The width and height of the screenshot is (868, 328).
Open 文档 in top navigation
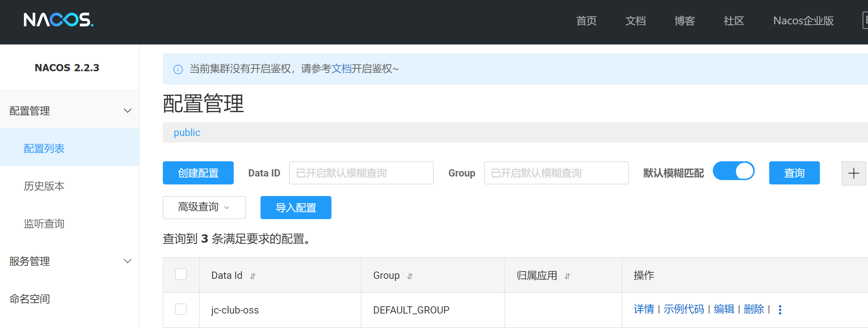(x=635, y=21)
